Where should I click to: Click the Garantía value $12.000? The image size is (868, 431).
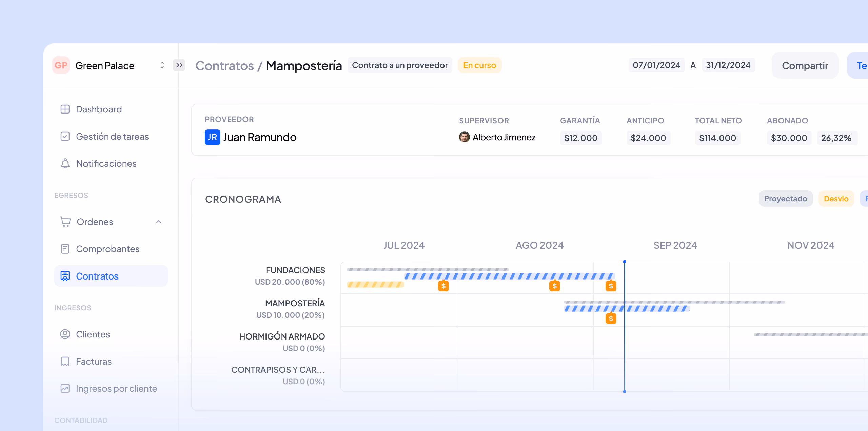(x=581, y=138)
